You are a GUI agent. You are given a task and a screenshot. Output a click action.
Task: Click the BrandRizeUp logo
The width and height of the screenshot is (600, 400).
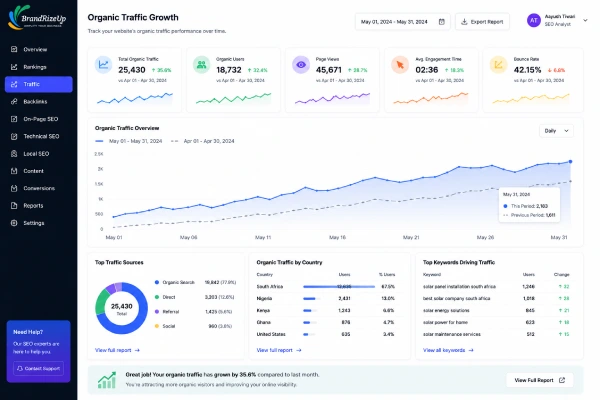tap(37, 18)
